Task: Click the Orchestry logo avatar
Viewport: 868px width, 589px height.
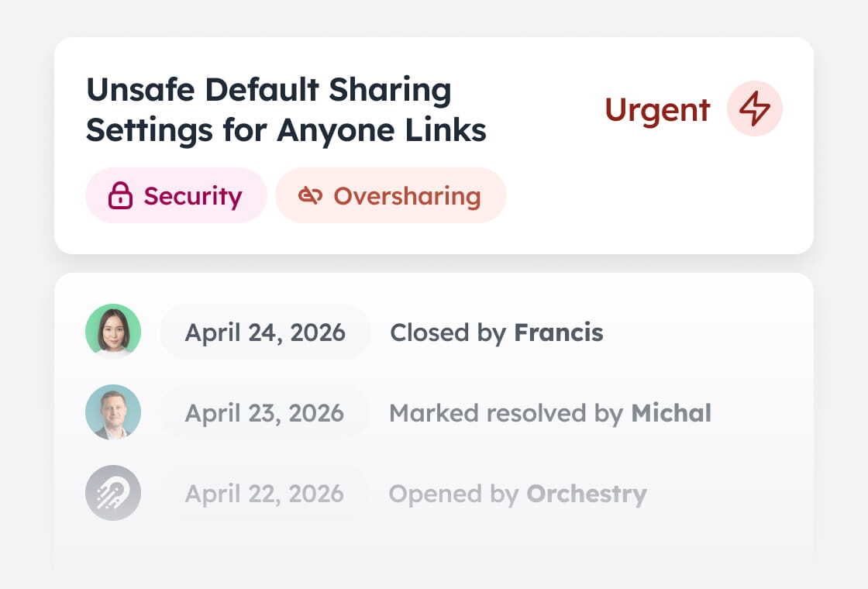Action: 113,493
